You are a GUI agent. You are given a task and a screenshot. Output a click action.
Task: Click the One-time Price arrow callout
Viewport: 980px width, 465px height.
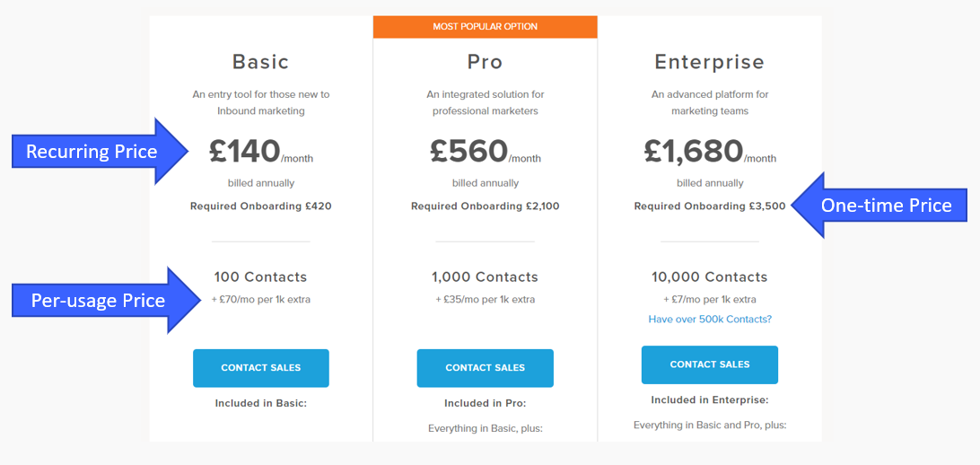(878, 206)
